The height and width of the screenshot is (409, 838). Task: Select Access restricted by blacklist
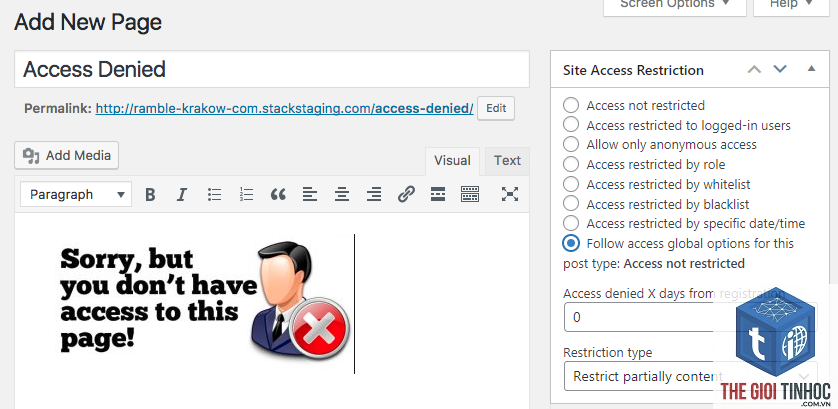[571, 204]
